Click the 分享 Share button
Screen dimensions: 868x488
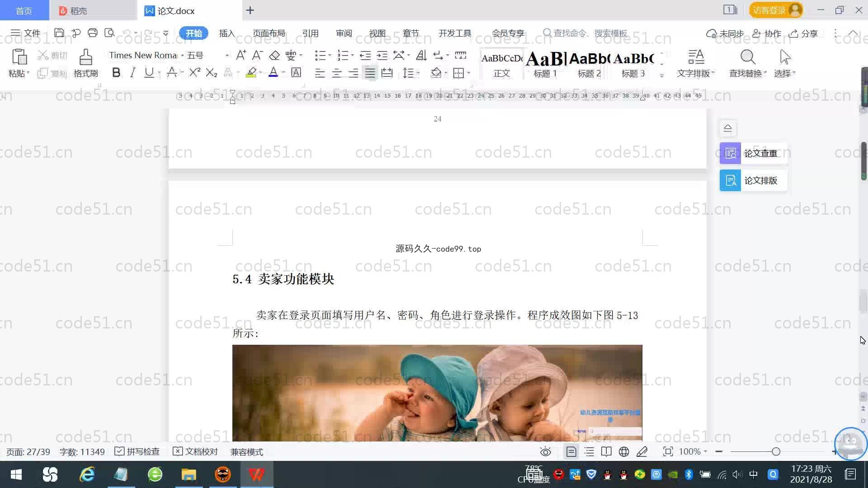tap(803, 33)
